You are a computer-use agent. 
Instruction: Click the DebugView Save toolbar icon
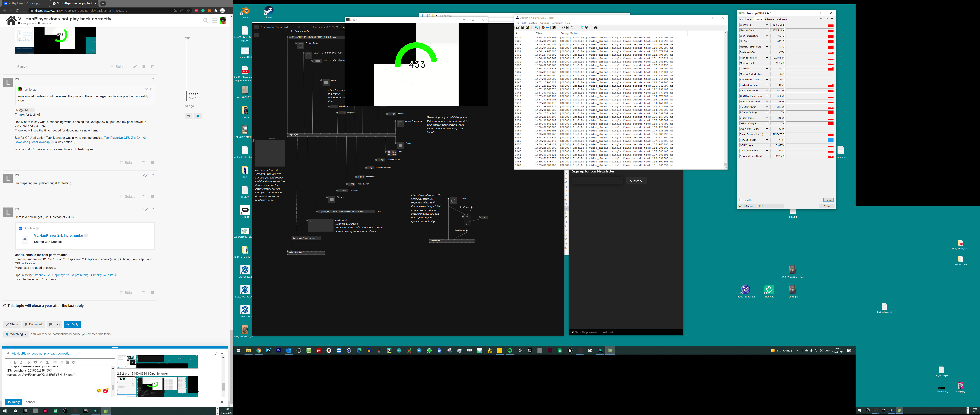[x=523, y=27]
